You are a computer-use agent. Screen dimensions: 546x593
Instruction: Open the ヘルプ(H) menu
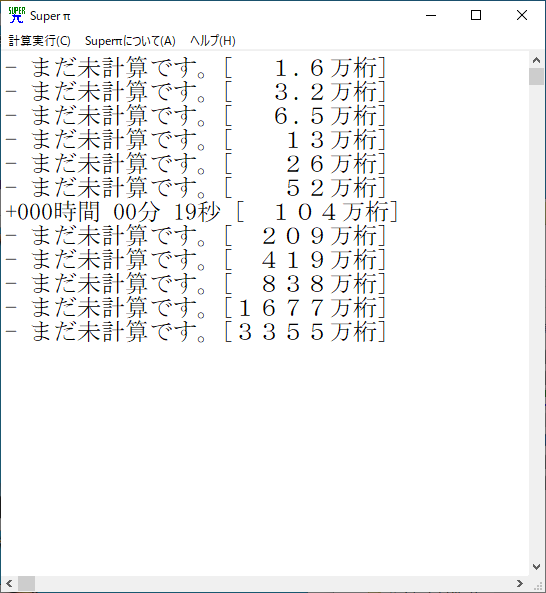(213, 41)
